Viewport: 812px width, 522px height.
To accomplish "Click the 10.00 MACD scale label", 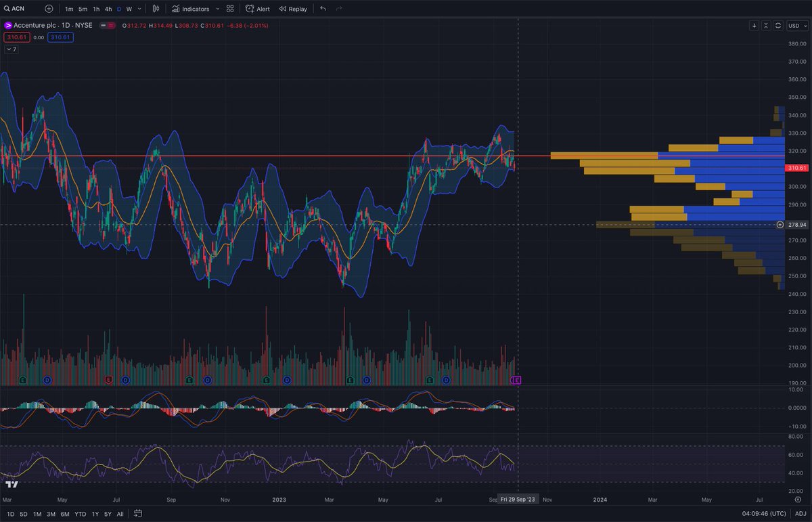I will [796, 389].
